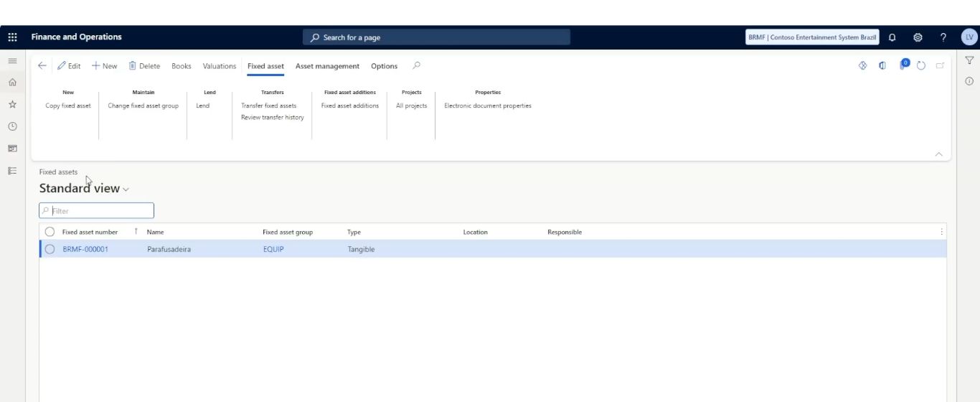Open EQUIP fixed asset group link
The image size is (980, 402).
273,249
